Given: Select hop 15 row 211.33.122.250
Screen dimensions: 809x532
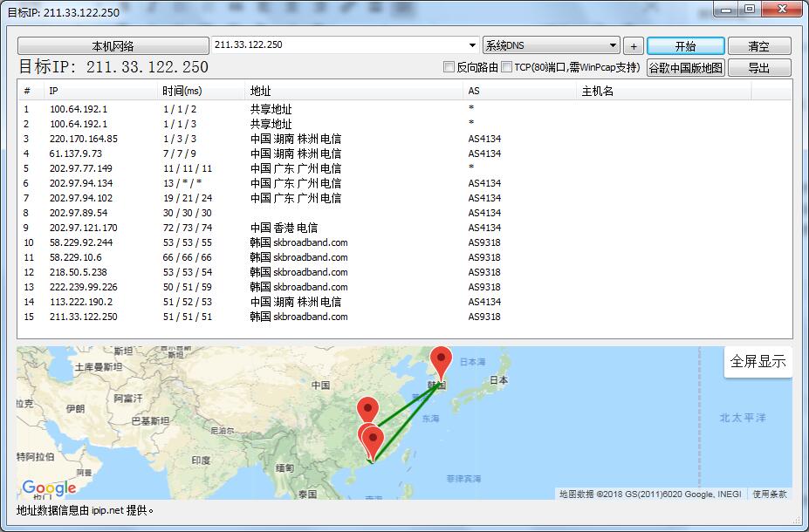Looking at the screenshot, I should [83, 317].
